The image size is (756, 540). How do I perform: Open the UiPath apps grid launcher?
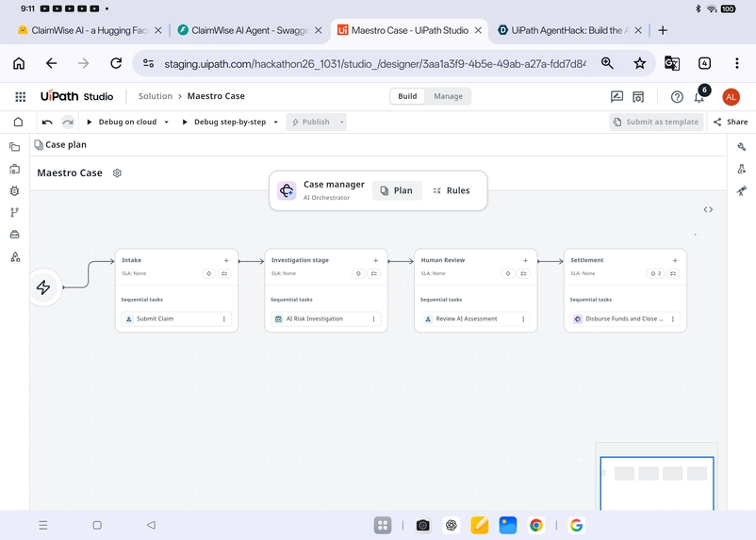click(x=20, y=96)
